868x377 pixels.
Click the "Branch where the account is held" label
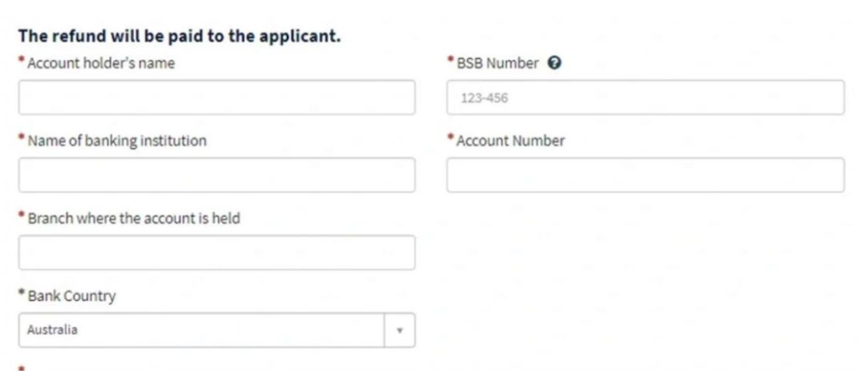pos(133,219)
